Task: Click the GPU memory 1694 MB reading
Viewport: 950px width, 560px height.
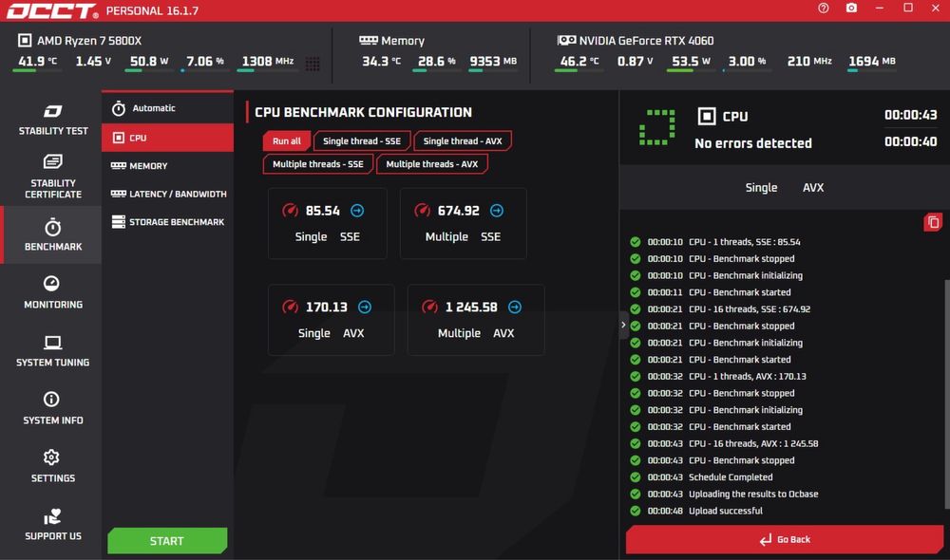Action: tap(872, 61)
